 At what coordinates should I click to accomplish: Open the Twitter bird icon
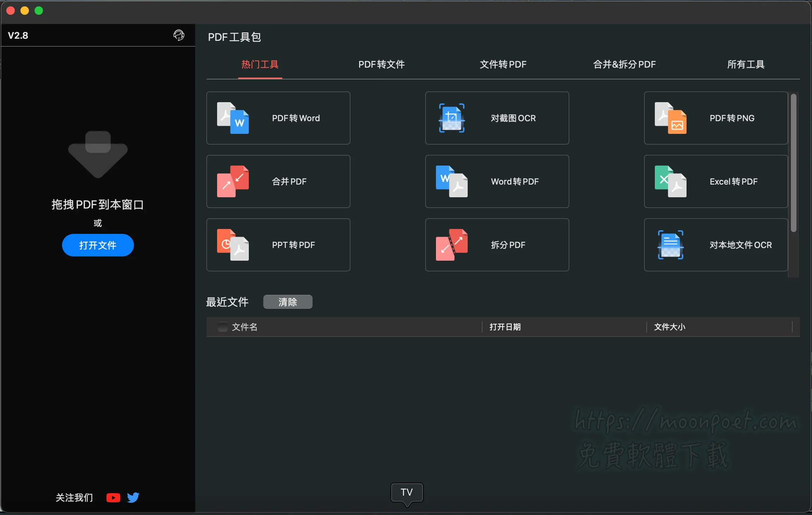[133, 497]
